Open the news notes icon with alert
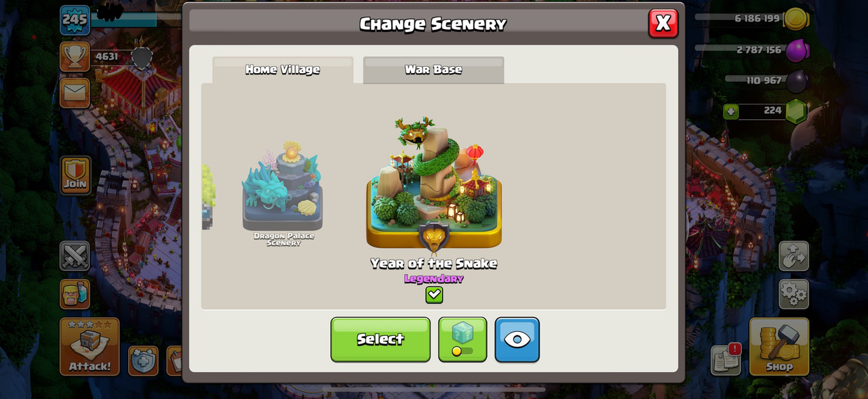The width and height of the screenshot is (868, 399). click(x=726, y=360)
